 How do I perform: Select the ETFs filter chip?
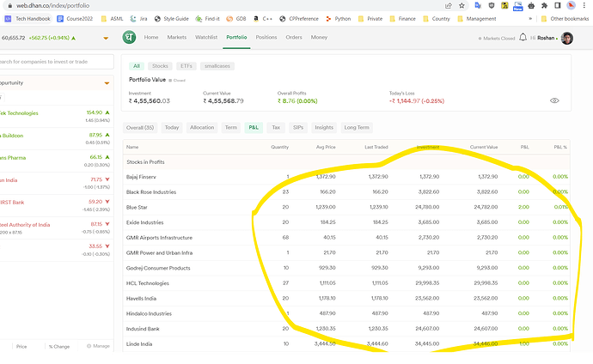186,66
